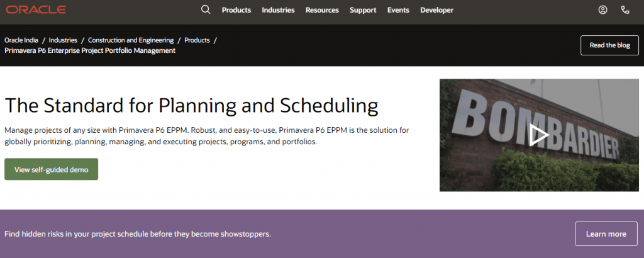Open the Events menu
This screenshot has height=258, width=644.
coord(398,10)
